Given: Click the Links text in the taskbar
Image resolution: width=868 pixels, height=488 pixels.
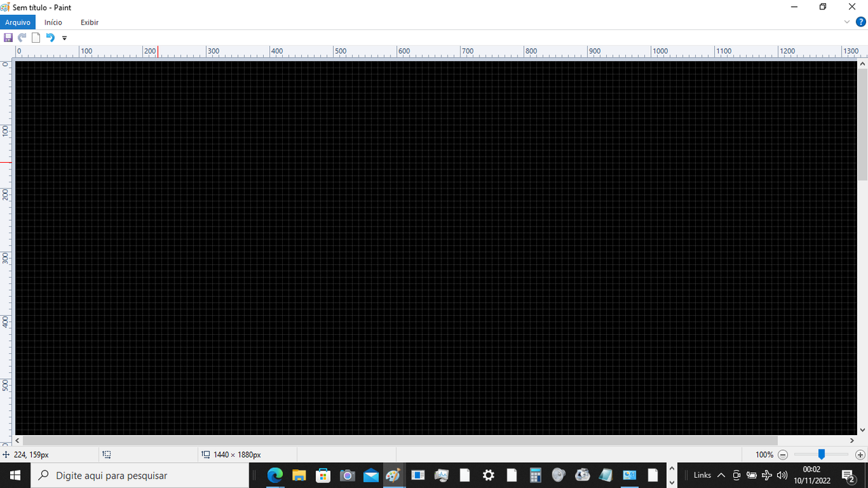Looking at the screenshot, I should click(702, 475).
